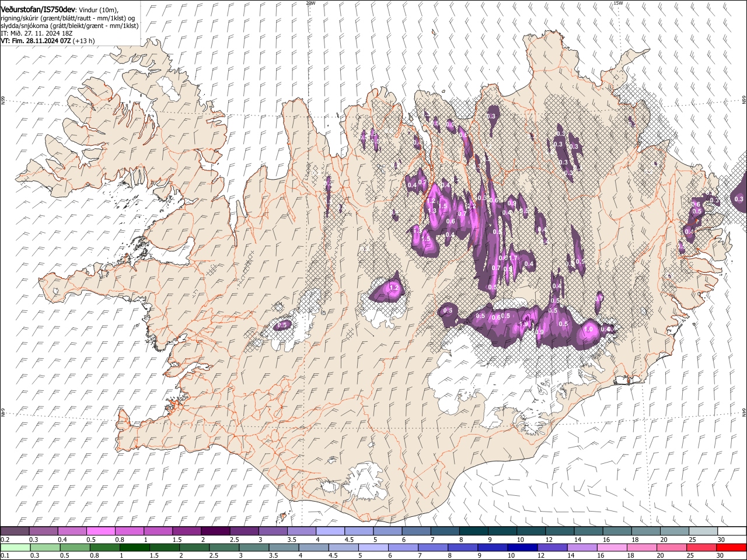Click the 'IT: Mið. 27. 11. 2024 18Z' line
747x560 pixels.
(x=37, y=33)
